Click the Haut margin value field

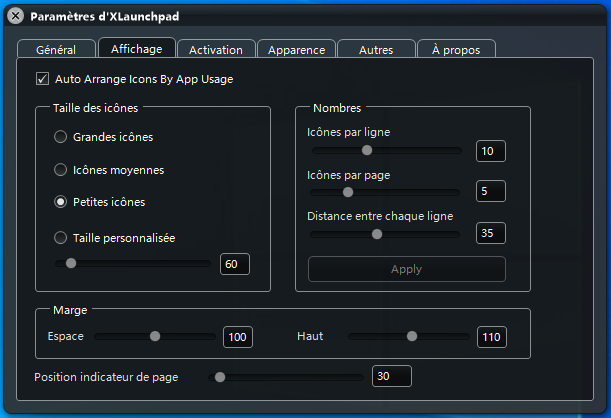[x=491, y=337]
